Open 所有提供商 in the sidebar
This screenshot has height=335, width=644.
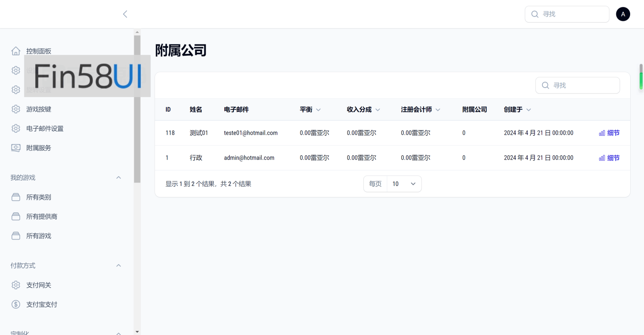pyautogui.click(x=42, y=216)
